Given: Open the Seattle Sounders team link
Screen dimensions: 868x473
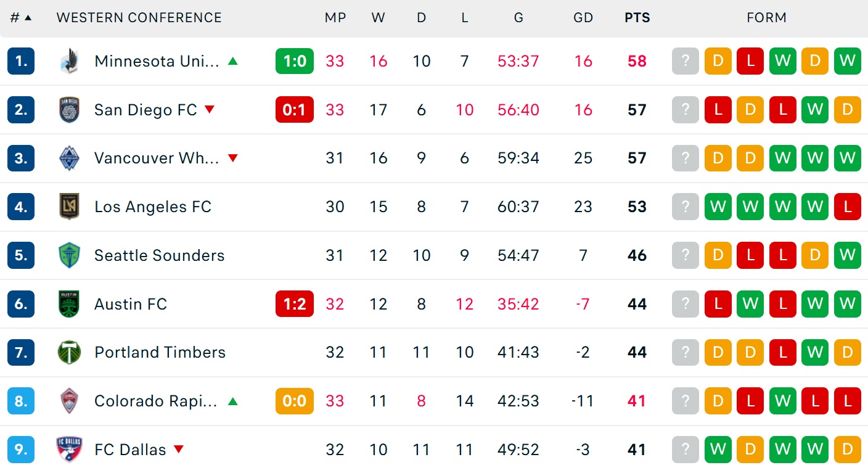Looking at the screenshot, I should pos(159,255).
